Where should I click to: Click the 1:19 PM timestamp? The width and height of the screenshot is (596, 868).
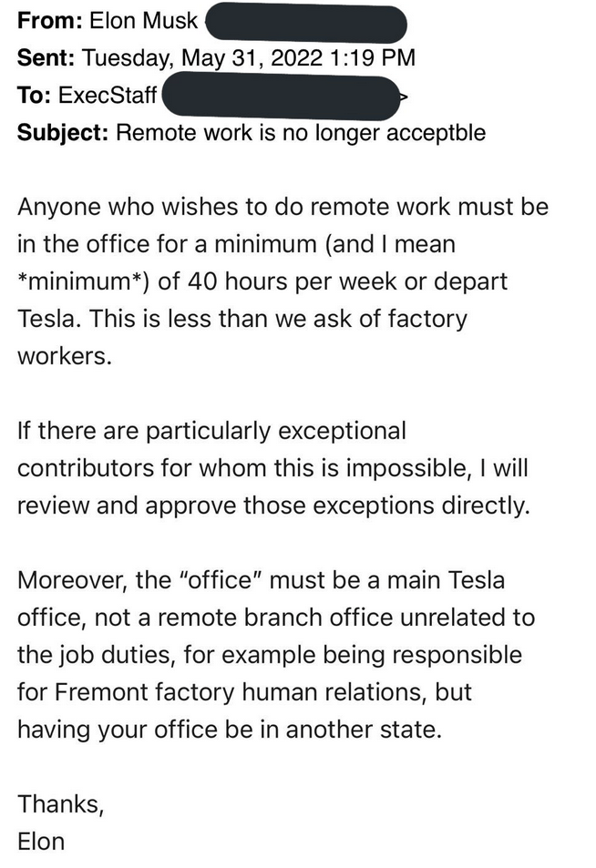click(x=372, y=57)
